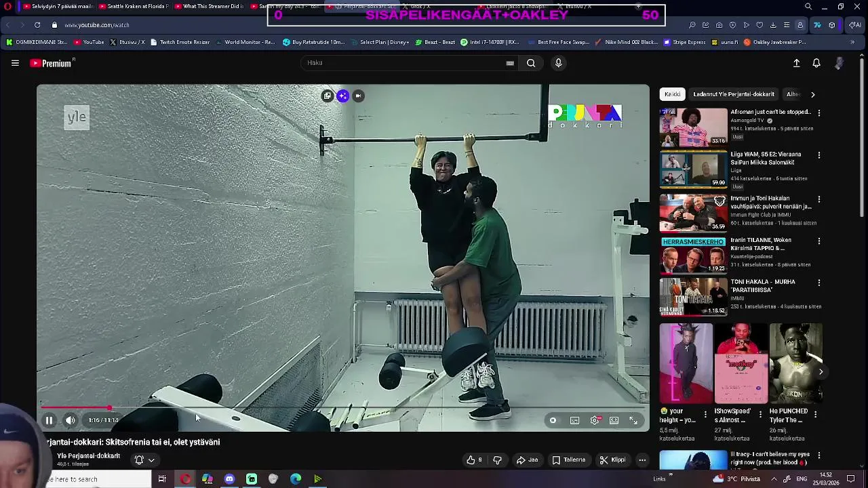Expand notification bell dropdown for channel
868x488 pixels.
(144, 460)
